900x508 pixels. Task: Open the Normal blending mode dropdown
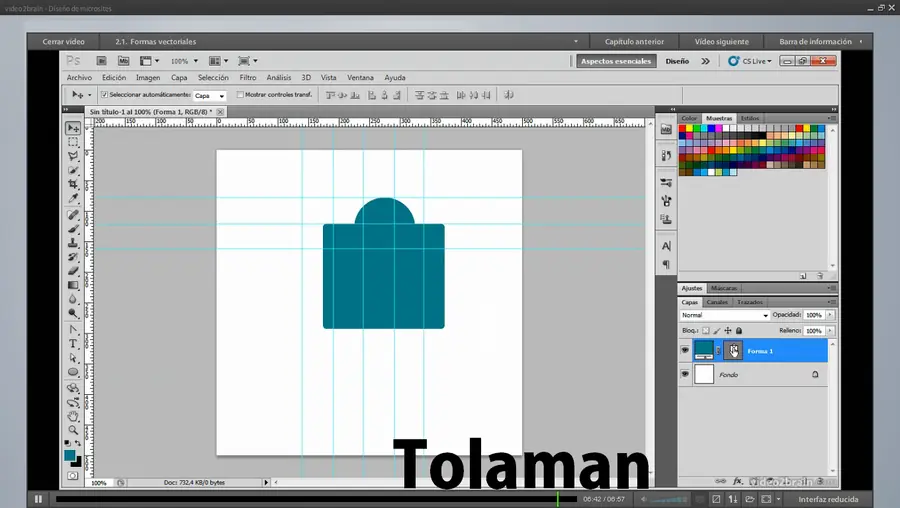tap(724, 315)
